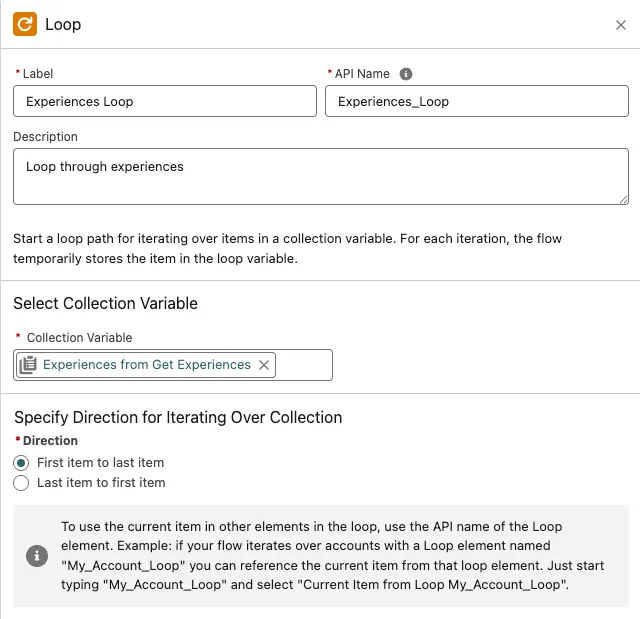640x619 pixels.
Task: Click the API Name field containing Experiences_Loop
Action: (x=476, y=102)
